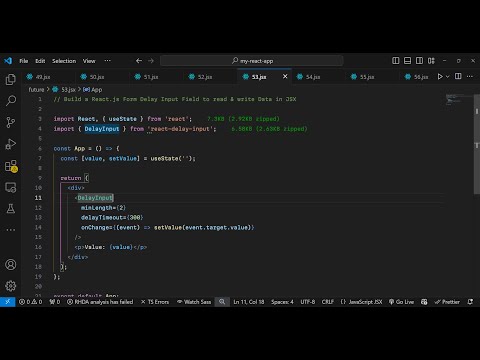
Task: Click the VS Code logo icon
Action: pyautogui.click(x=8, y=61)
